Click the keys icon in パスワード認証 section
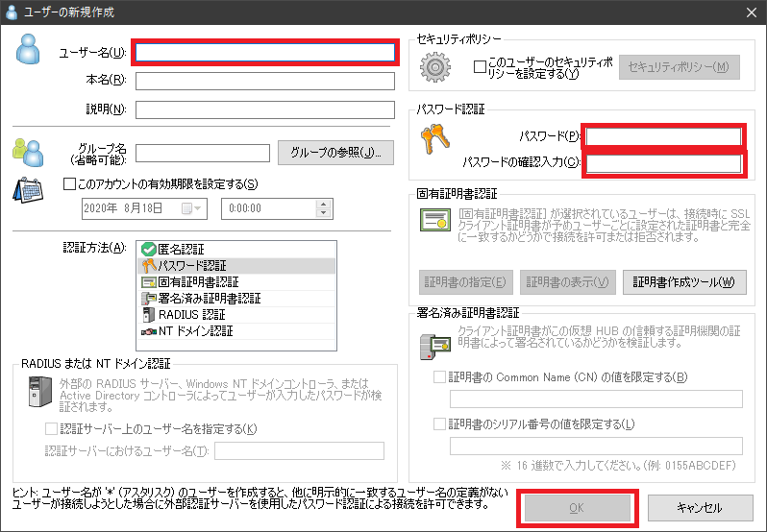This screenshot has width=767, height=532. 434,138
